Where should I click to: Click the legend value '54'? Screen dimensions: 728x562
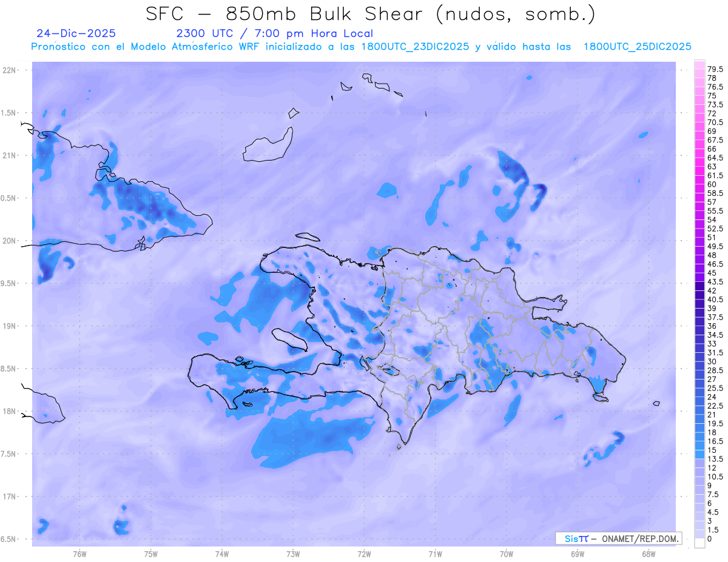pyautogui.click(x=712, y=220)
